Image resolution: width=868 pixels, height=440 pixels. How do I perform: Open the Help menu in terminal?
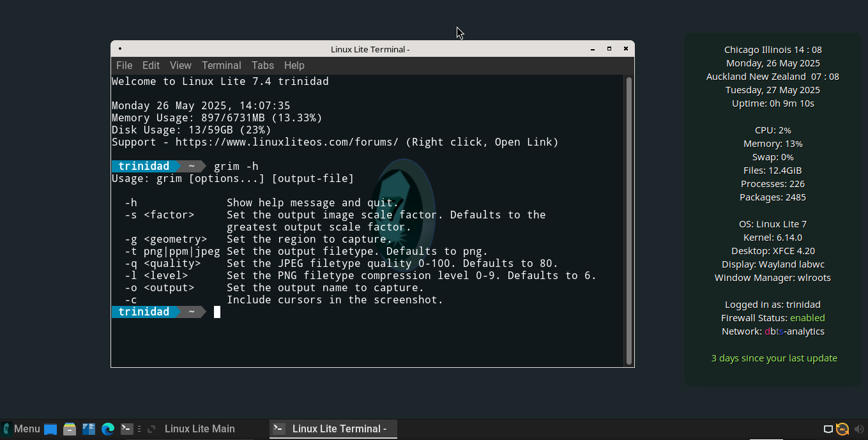pyautogui.click(x=294, y=65)
